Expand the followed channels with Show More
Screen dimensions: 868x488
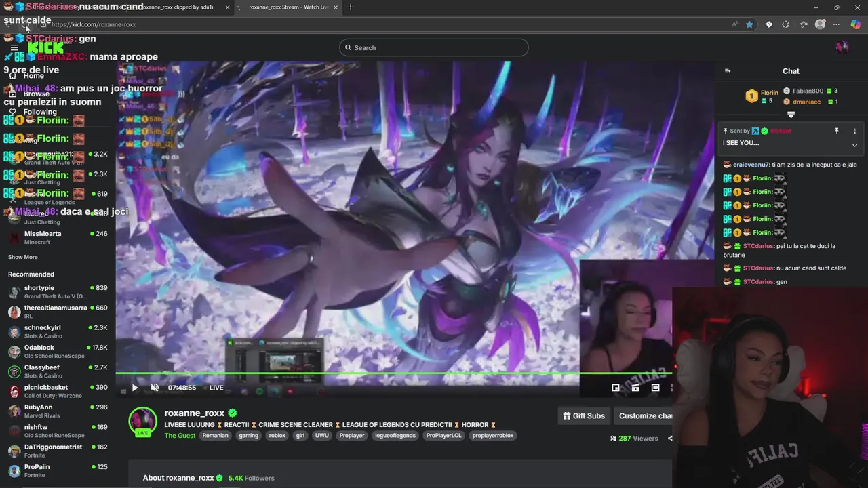[x=23, y=258]
